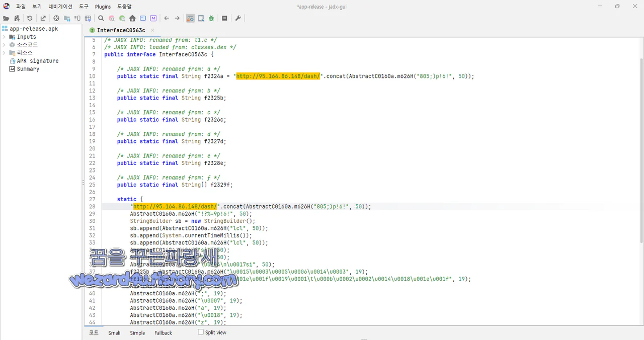Go to main activity home icon
Image resolution: width=644 pixels, height=340 pixels.
132,18
